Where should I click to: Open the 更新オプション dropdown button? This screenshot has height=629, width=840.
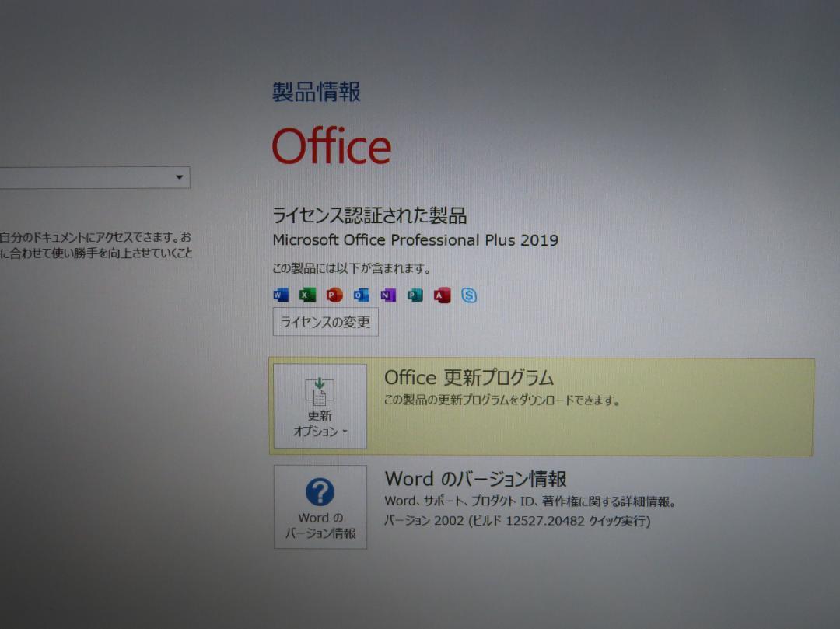pyautogui.click(x=320, y=407)
